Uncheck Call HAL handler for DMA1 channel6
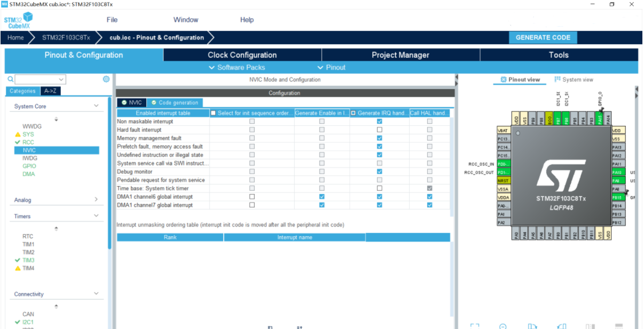The image size is (644, 329). click(429, 197)
